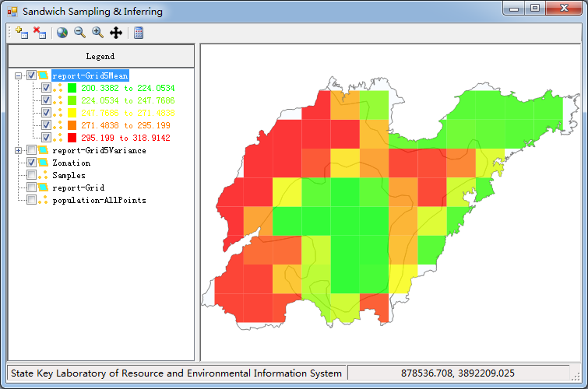Select the Pan arrows tool
588x389 pixels.
pos(116,33)
